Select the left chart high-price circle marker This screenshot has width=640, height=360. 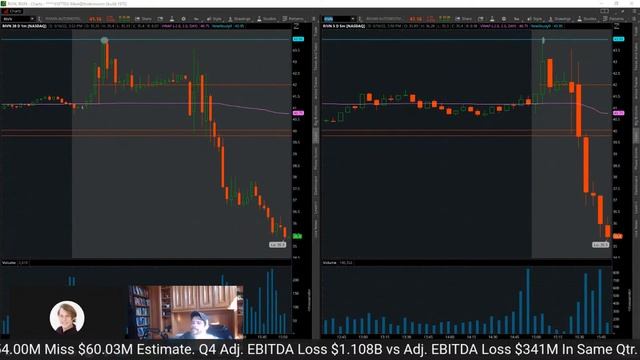coord(104,40)
